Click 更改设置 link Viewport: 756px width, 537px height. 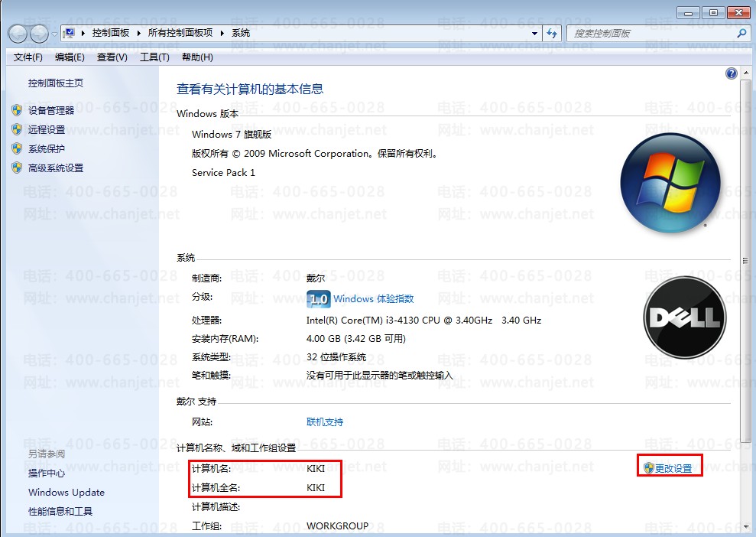[x=673, y=468]
